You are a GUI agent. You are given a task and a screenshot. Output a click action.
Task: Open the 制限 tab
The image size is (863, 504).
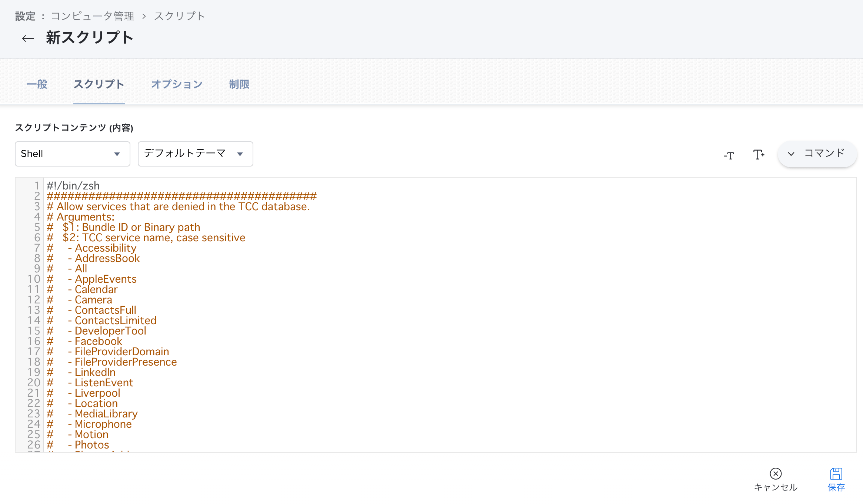pyautogui.click(x=239, y=84)
